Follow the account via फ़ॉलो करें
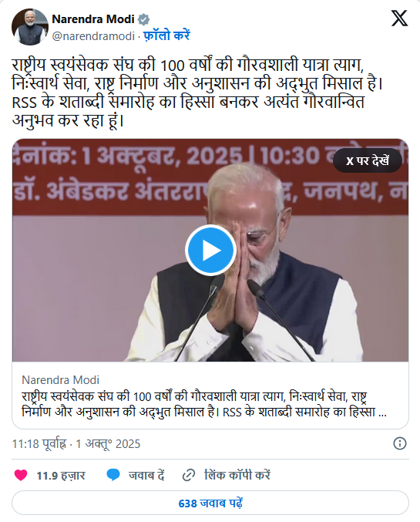 [166, 35]
